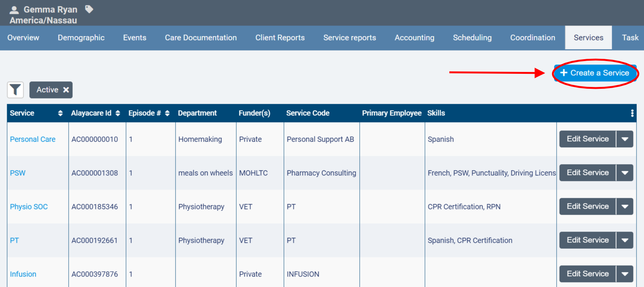This screenshot has width=644, height=287.
Task: Open the table column options kebab menu
Action: coord(632,113)
